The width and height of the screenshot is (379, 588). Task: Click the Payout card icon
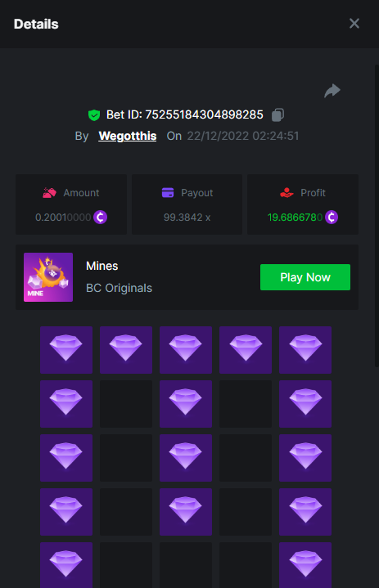(x=168, y=193)
